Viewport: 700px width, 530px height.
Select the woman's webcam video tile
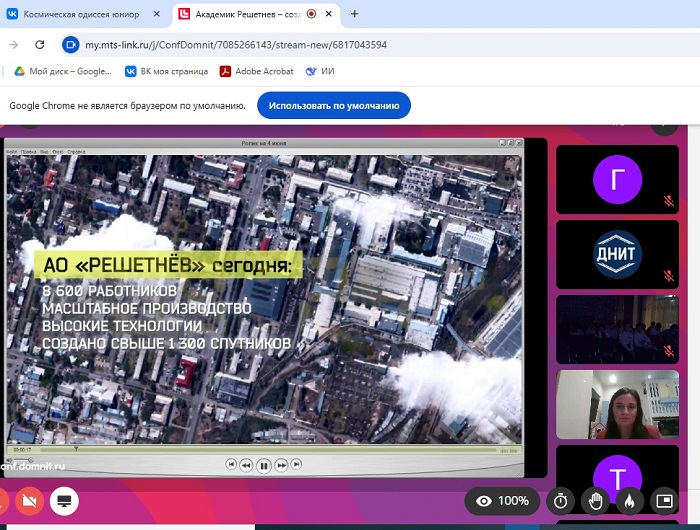point(617,403)
